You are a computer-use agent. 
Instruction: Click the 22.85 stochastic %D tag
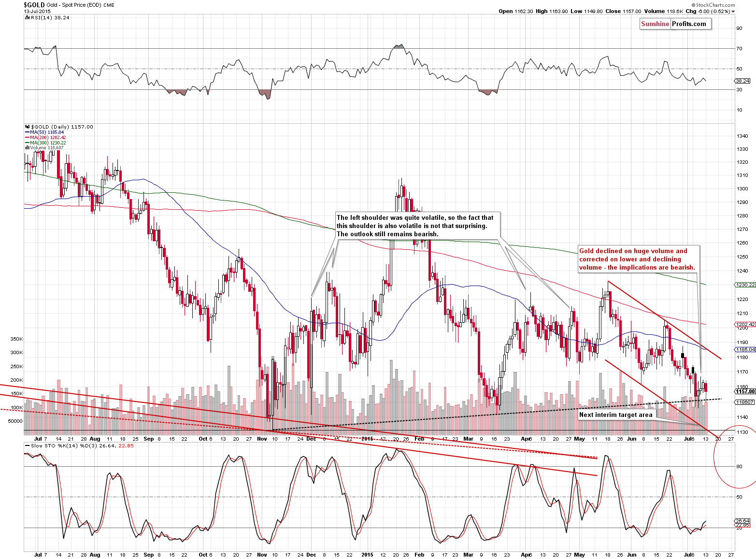click(x=743, y=525)
